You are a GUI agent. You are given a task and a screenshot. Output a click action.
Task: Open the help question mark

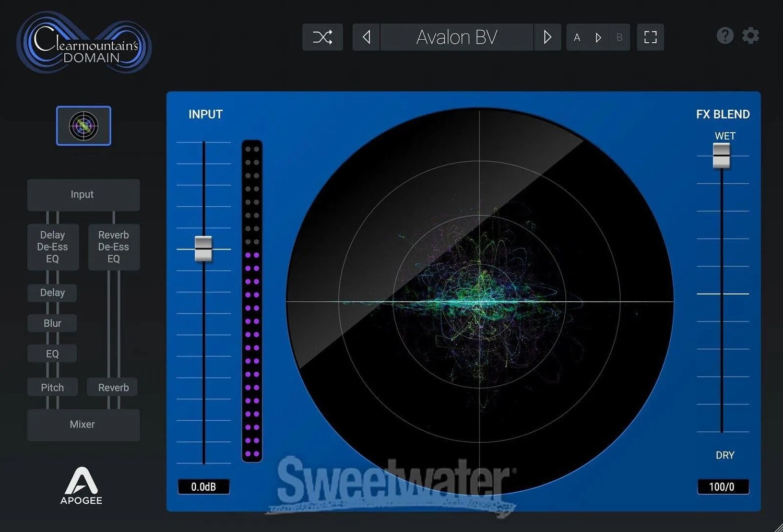coord(725,36)
